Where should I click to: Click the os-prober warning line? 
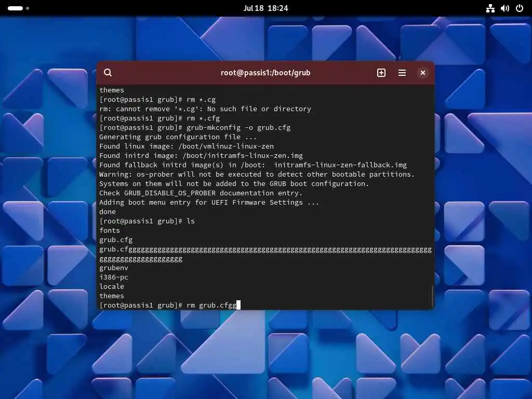coord(257,175)
